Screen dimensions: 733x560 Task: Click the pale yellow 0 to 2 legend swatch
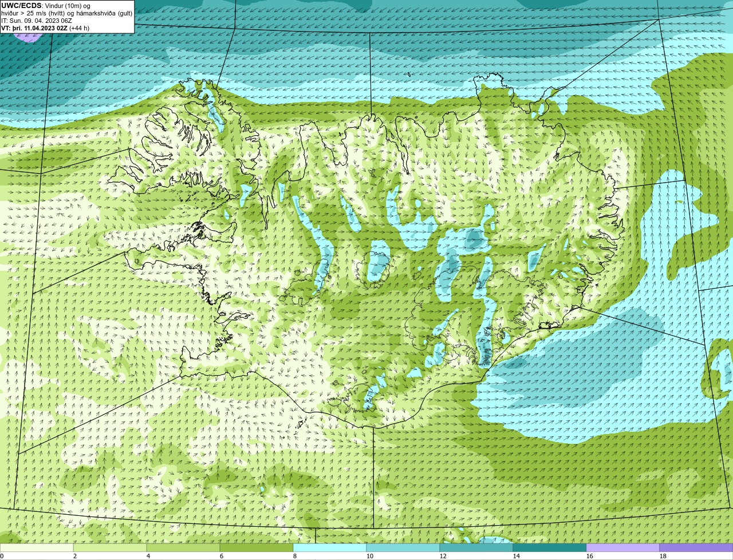click(37, 547)
